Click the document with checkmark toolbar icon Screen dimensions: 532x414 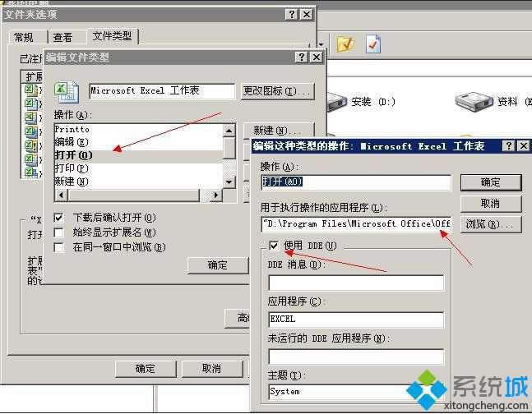tap(372, 44)
